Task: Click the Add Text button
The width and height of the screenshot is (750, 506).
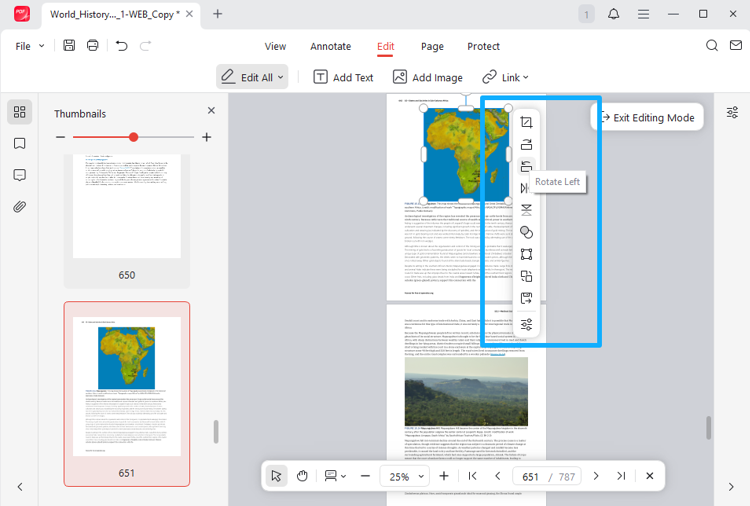Action: (x=343, y=77)
